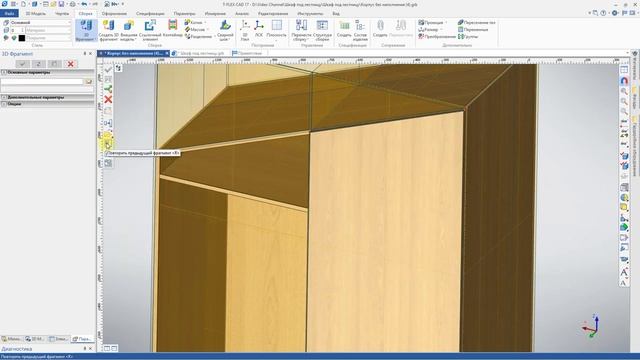The height and width of the screenshot is (360, 640).
Task: Click the XYZ axis orientation gizmo
Action: 591,326
